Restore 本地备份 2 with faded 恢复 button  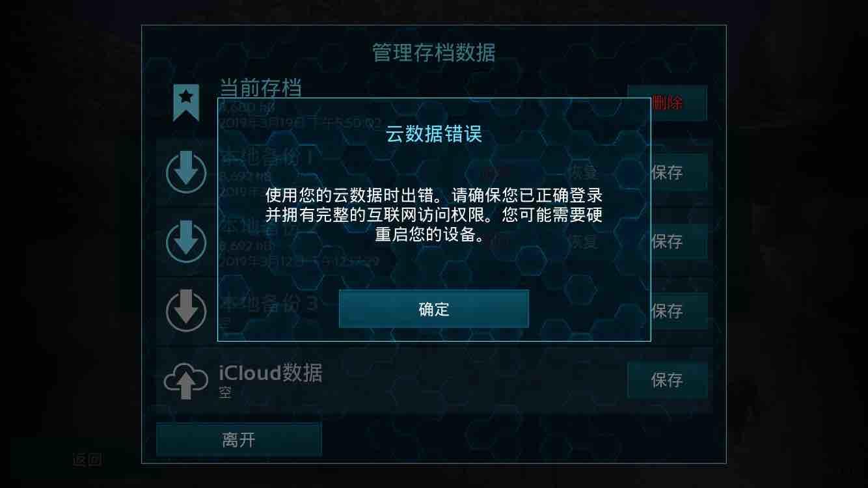pos(581,241)
